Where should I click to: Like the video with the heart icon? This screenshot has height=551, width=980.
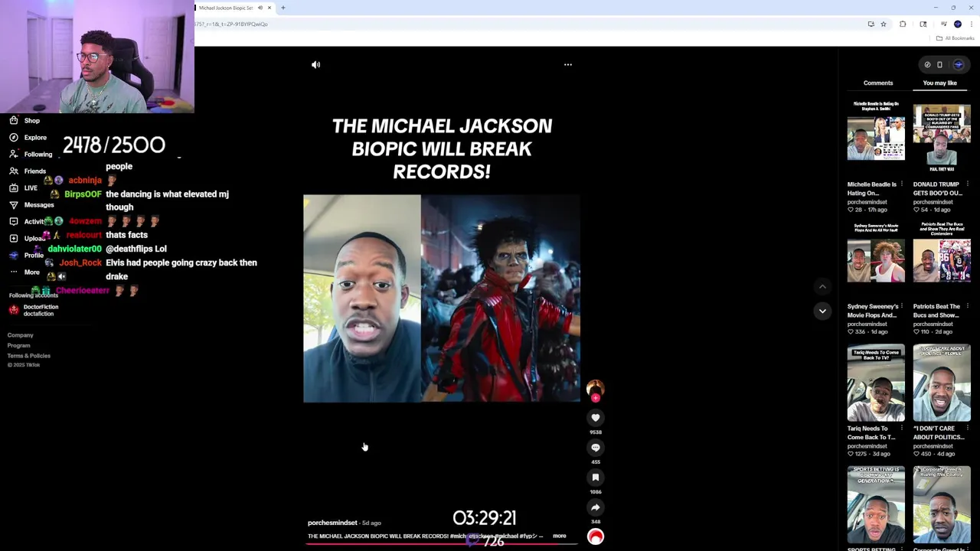point(596,418)
